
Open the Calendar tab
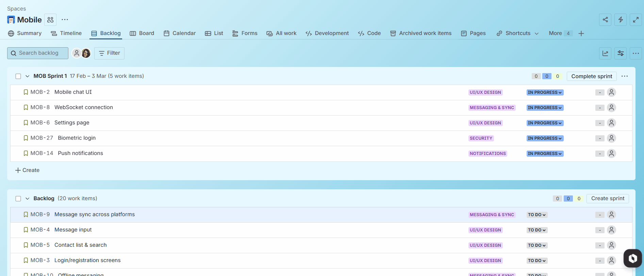[x=180, y=33]
